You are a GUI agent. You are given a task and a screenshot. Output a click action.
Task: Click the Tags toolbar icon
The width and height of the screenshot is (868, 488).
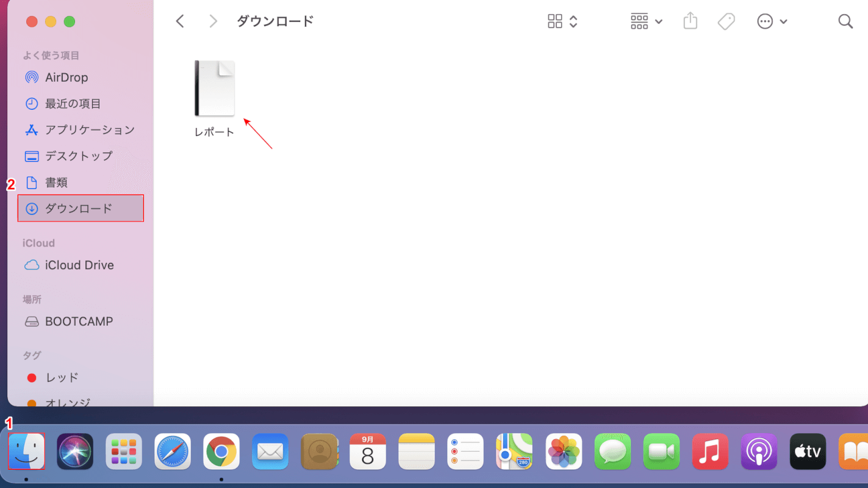pos(726,21)
